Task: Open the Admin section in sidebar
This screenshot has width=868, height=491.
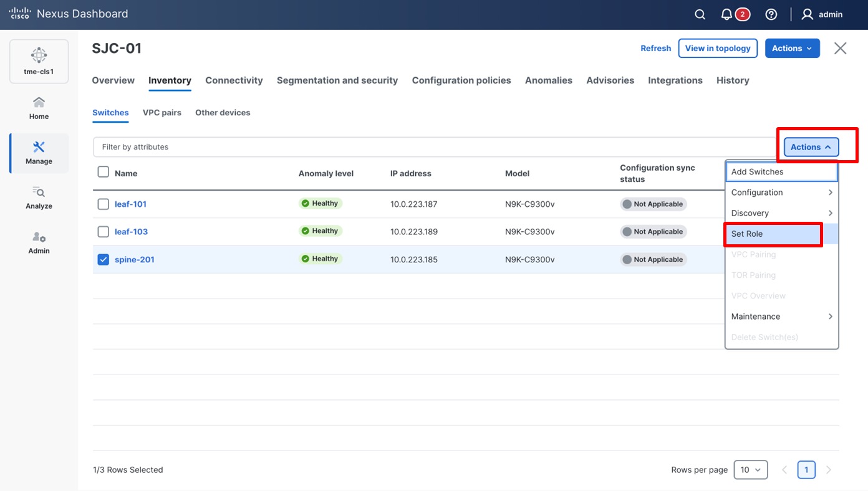Action: [x=39, y=242]
